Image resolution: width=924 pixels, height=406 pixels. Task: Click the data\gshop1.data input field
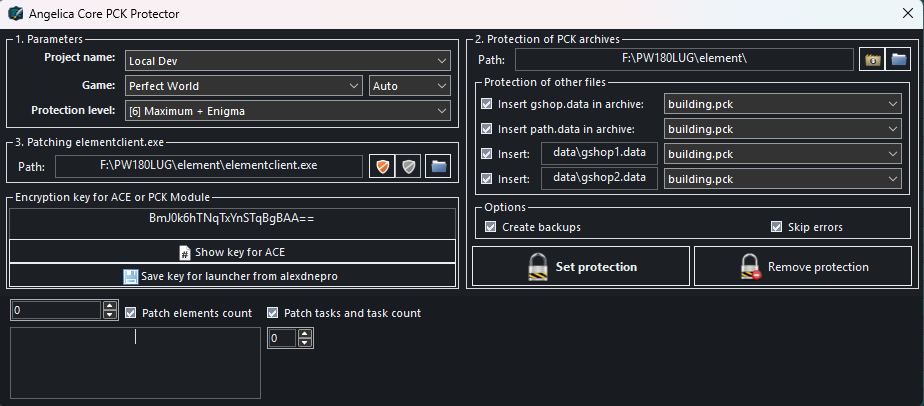(x=600, y=154)
